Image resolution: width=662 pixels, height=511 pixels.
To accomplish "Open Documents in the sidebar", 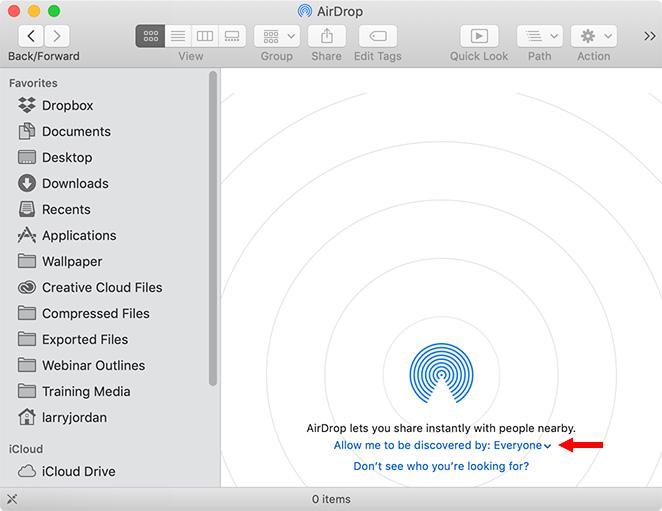I will (64, 131).
